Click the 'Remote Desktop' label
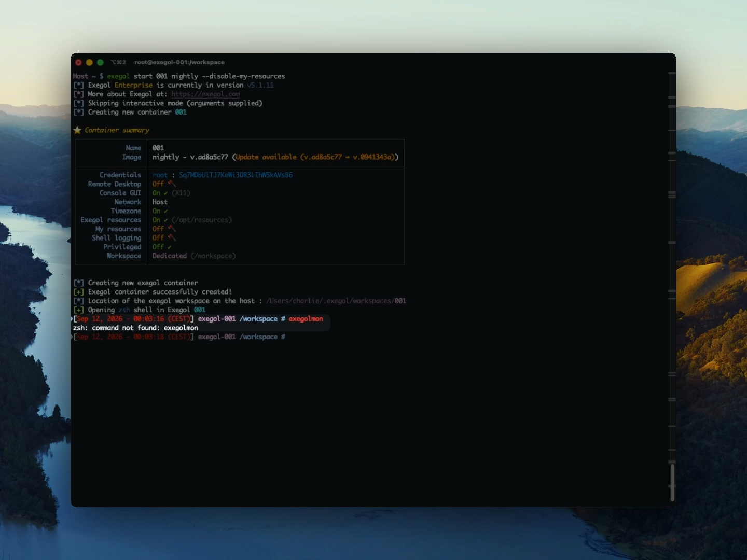This screenshot has height=560, width=747. (115, 184)
